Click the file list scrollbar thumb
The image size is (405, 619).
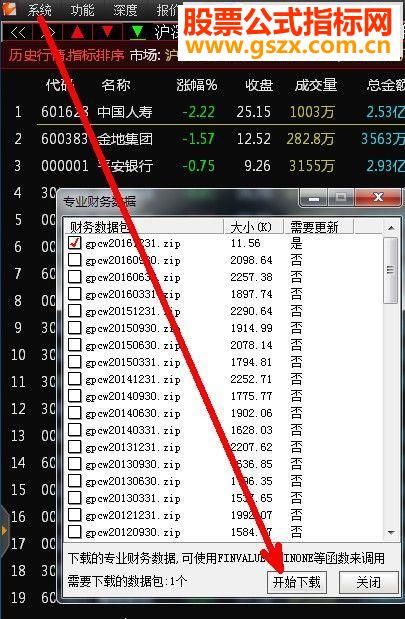pyautogui.click(x=391, y=270)
